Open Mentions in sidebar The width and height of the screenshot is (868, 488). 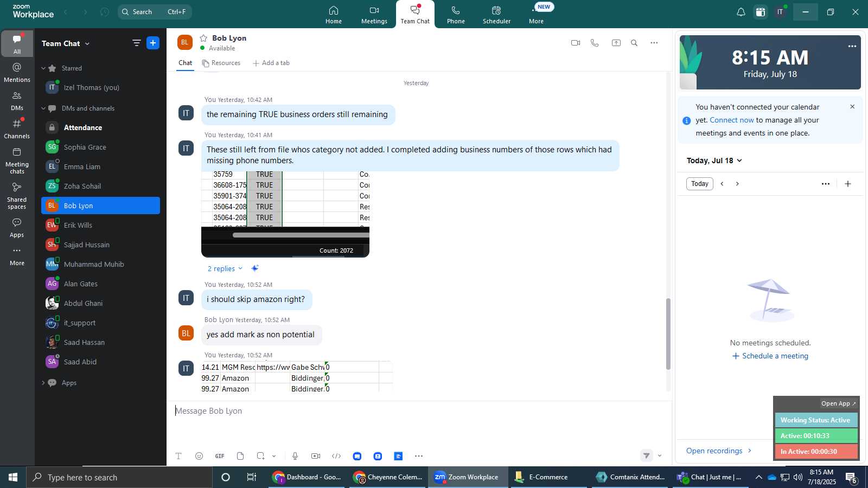click(x=17, y=72)
